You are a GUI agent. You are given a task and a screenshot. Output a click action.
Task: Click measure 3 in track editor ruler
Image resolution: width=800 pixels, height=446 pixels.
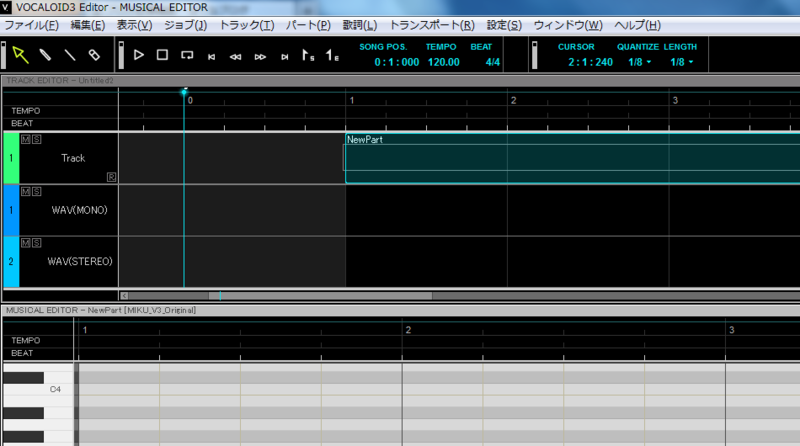(x=675, y=101)
